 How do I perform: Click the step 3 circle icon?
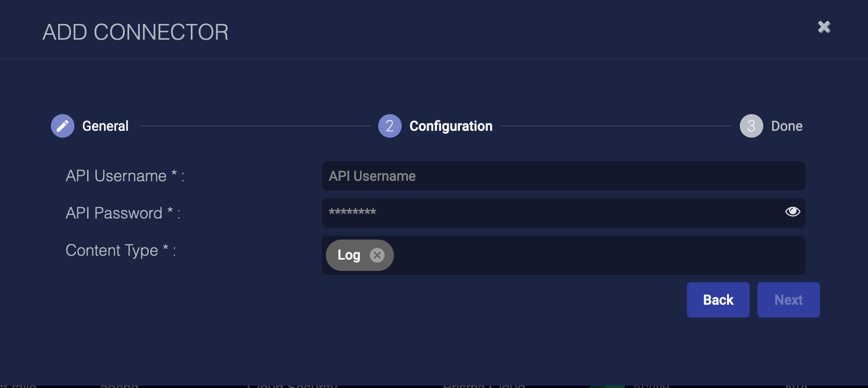click(x=751, y=126)
